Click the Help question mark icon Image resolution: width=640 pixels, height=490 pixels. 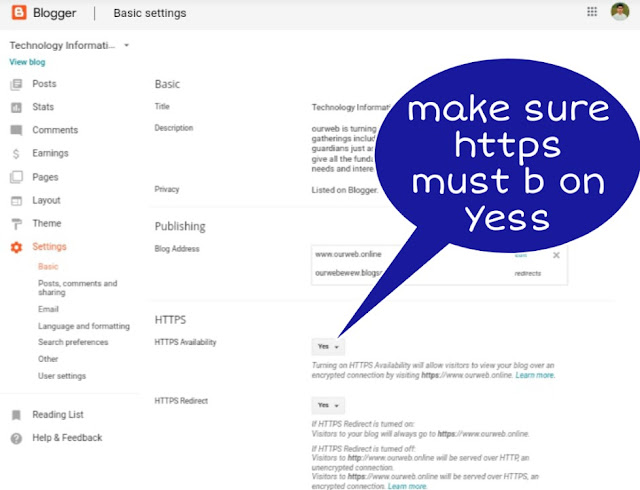[16, 438]
